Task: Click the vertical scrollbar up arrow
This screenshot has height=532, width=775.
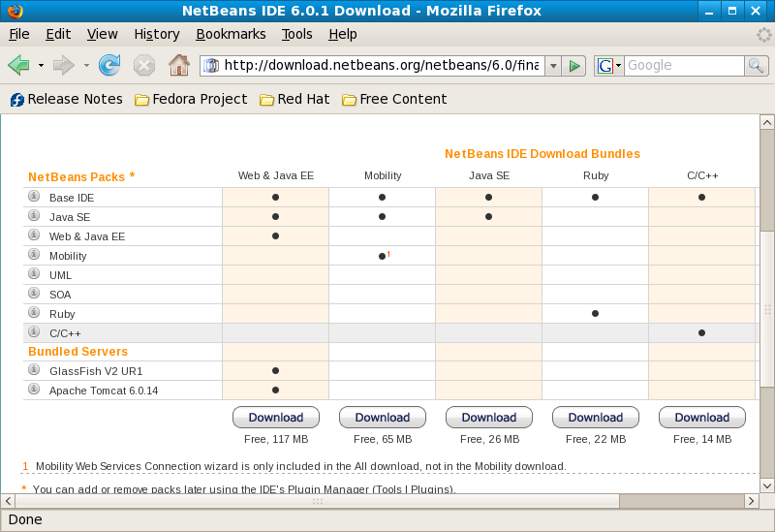Action: [x=767, y=122]
